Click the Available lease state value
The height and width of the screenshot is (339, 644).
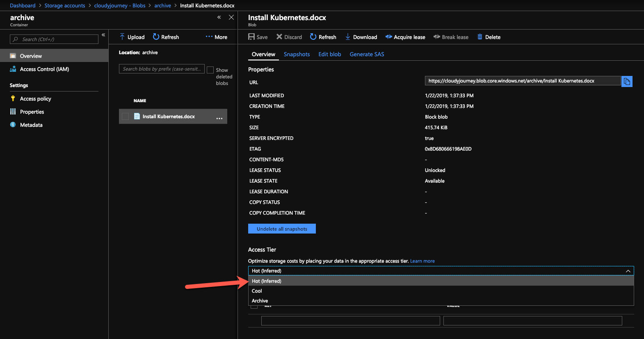click(x=435, y=181)
